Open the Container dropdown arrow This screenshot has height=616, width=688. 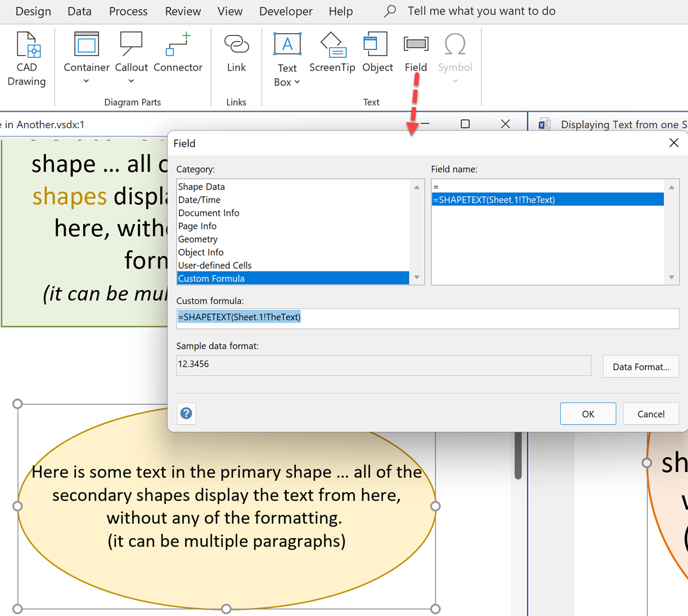86,80
